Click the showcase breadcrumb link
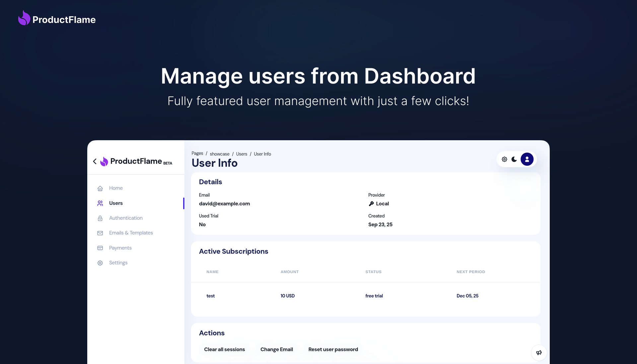This screenshot has height=364, width=637. pos(219,154)
